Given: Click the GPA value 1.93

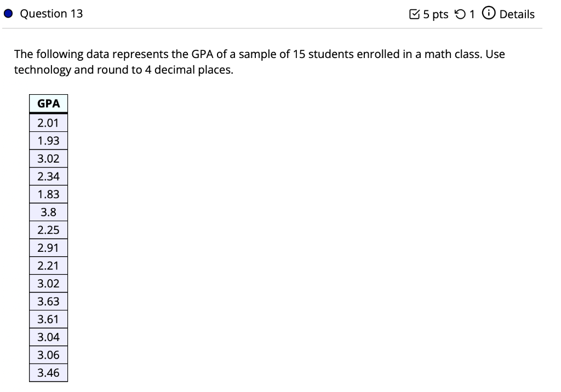Looking at the screenshot, I should (48, 140).
